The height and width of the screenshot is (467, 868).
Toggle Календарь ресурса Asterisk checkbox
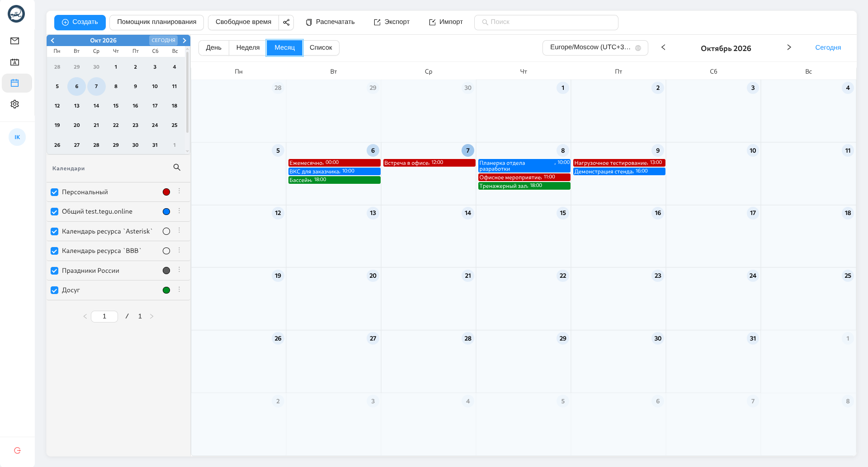coord(55,232)
